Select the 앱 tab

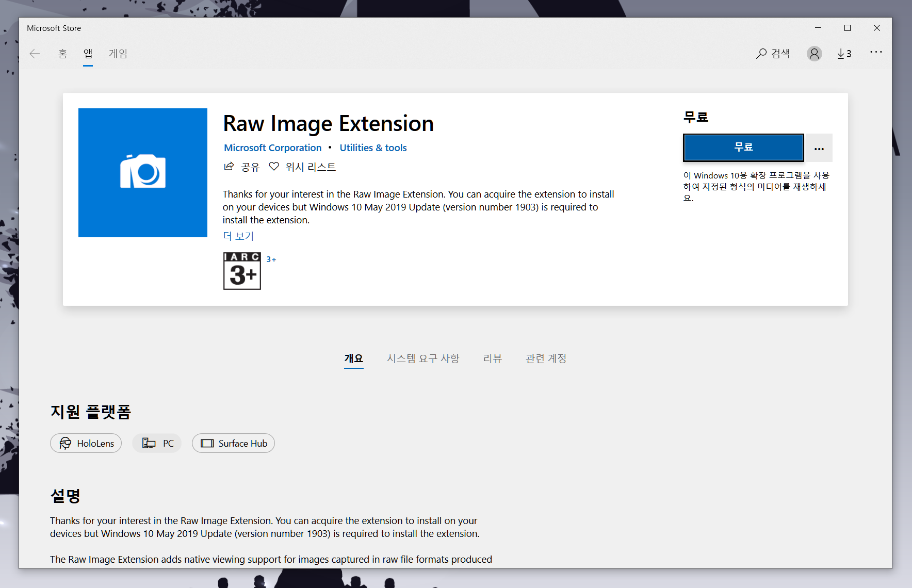coord(88,54)
